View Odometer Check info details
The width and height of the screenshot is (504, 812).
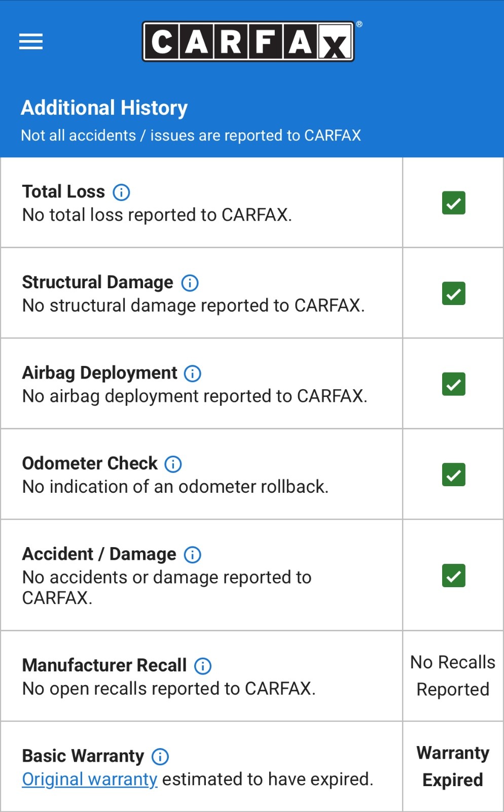point(173,464)
